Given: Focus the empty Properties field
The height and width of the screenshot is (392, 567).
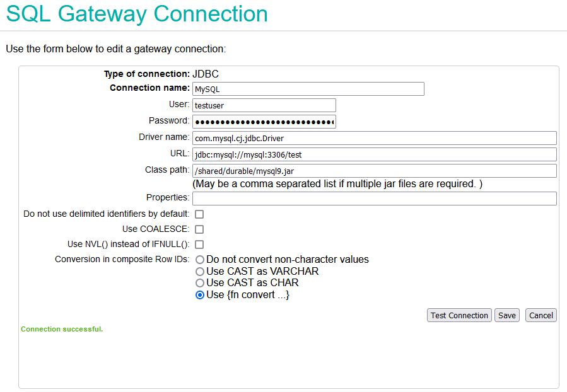Looking at the screenshot, I should click(374, 199).
